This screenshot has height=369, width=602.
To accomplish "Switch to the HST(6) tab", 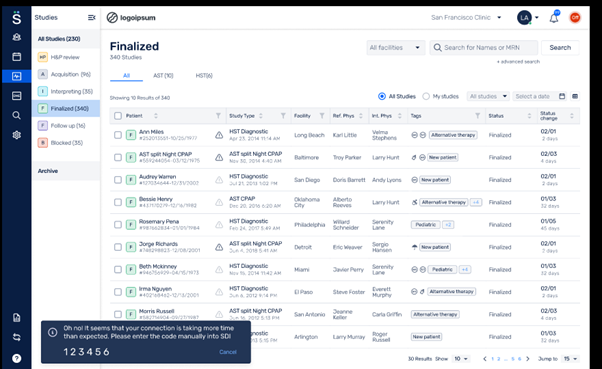I will (x=204, y=76).
